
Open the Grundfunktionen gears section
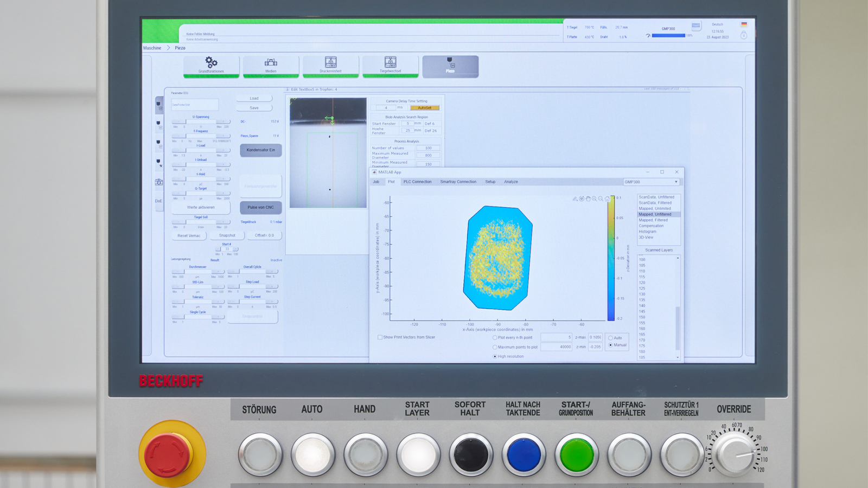click(211, 65)
